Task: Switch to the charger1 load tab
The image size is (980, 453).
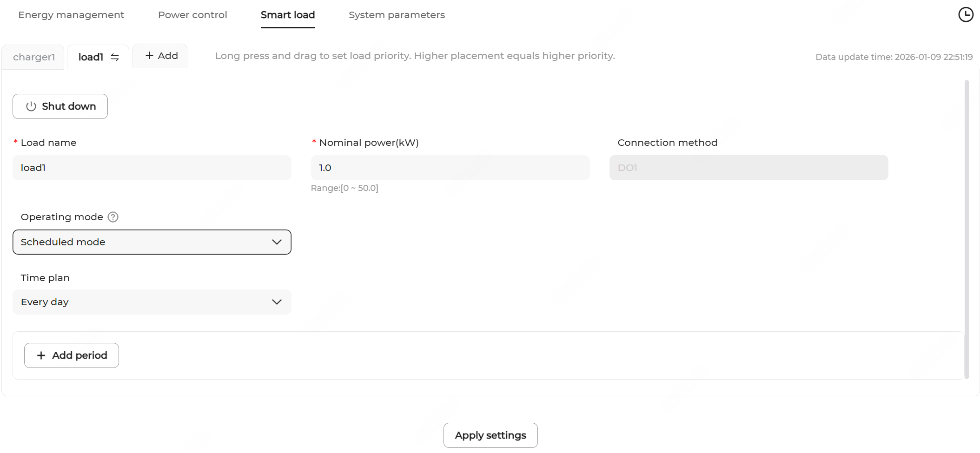Action: (34, 57)
